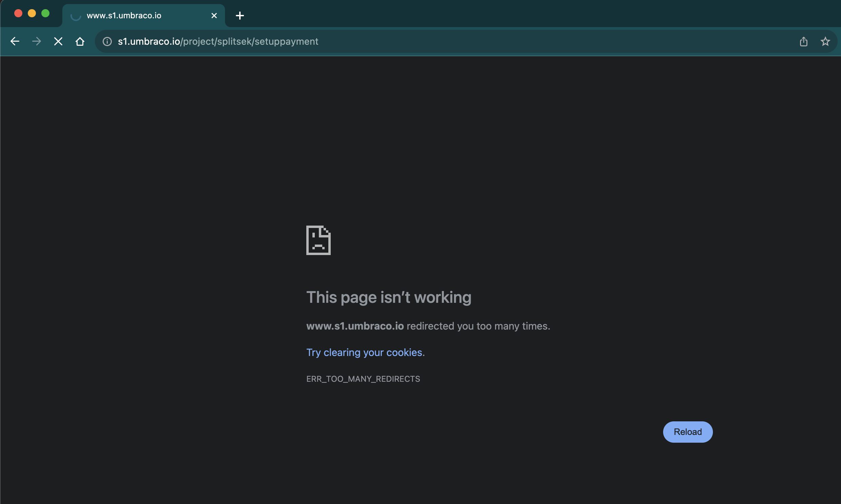
Task: Open the home page icon
Action: (x=80, y=41)
